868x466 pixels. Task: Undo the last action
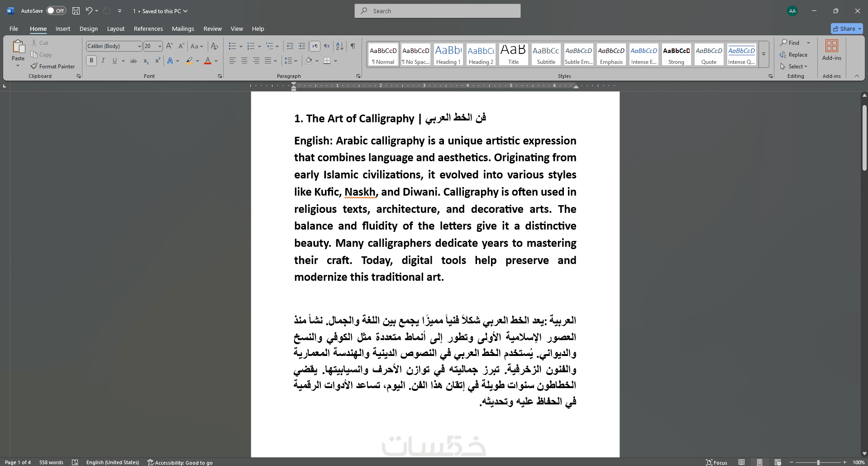[89, 11]
